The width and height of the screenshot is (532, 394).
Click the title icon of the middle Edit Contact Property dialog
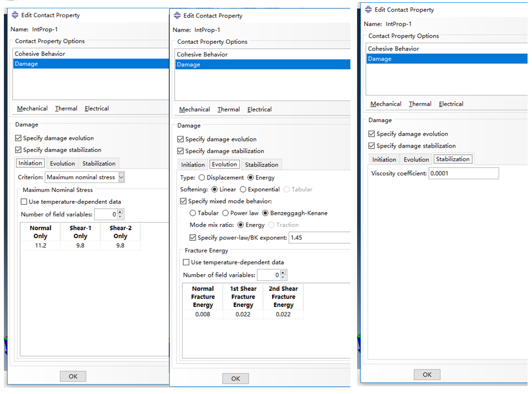pyautogui.click(x=177, y=16)
